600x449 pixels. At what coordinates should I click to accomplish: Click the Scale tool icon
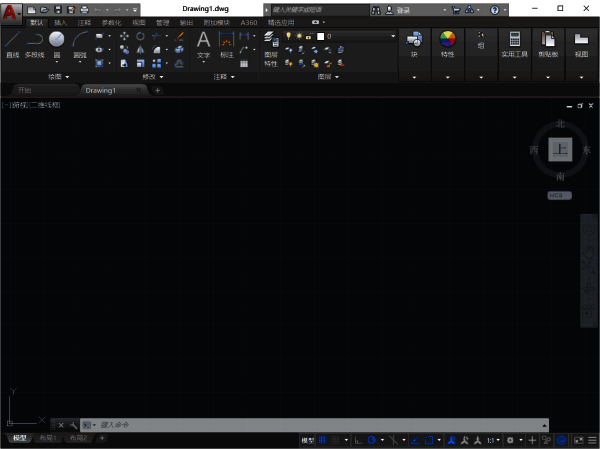140,63
